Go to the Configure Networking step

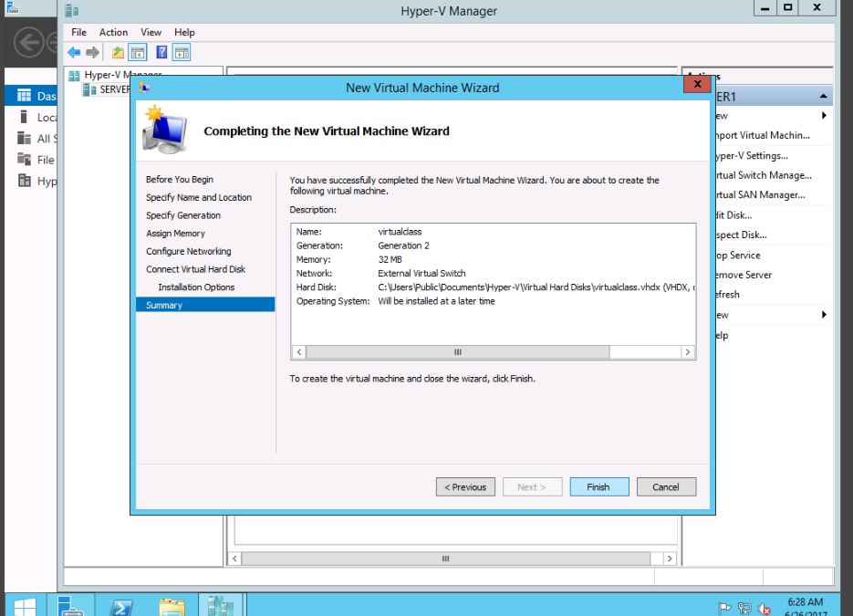point(188,251)
